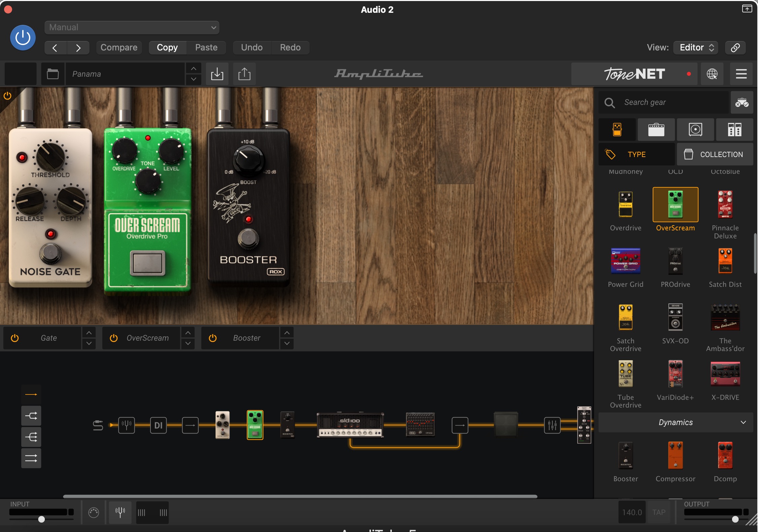Click the save preset download icon
758x532 pixels.
217,74
